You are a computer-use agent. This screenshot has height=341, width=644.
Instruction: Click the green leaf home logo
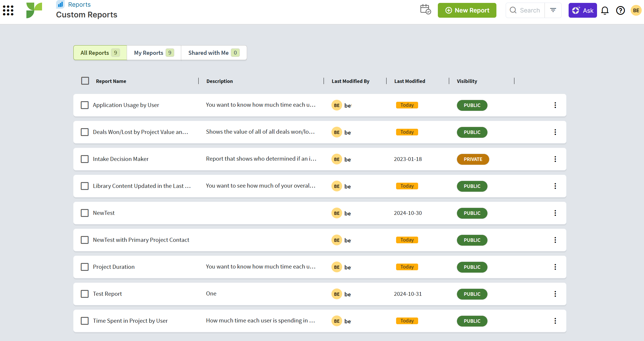(x=34, y=10)
